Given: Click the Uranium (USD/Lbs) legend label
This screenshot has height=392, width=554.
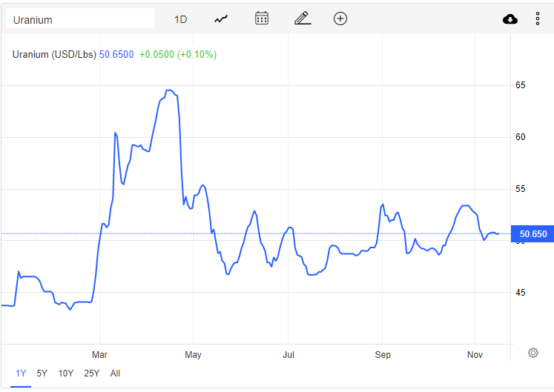Looking at the screenshot, I should tap(54, 54).
